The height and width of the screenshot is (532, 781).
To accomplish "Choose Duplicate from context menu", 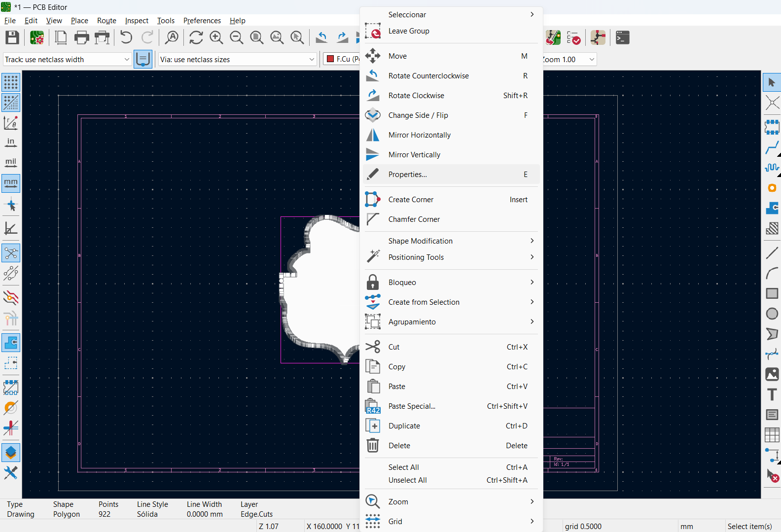I will click(451, 426).
